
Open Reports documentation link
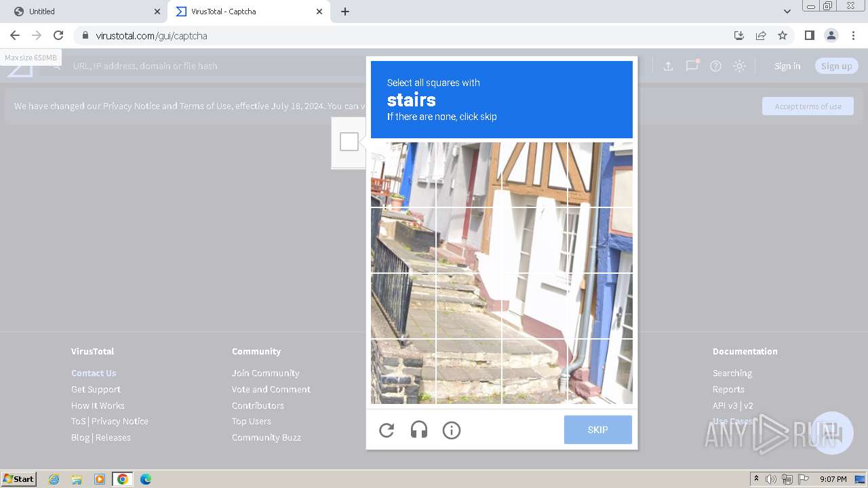pyautogui.click(x=728, y=389)
